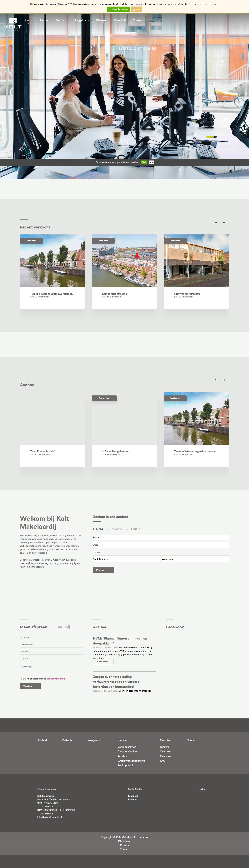Accept cookies with the Oké button
Viewport: 249px width, 868px height.
click(144, 162)
